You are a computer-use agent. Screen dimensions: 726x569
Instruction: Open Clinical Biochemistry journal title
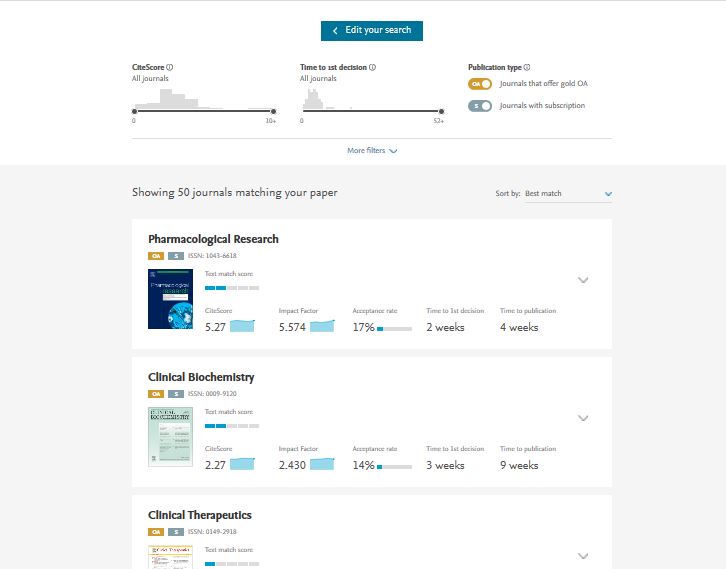coord(201,377)
